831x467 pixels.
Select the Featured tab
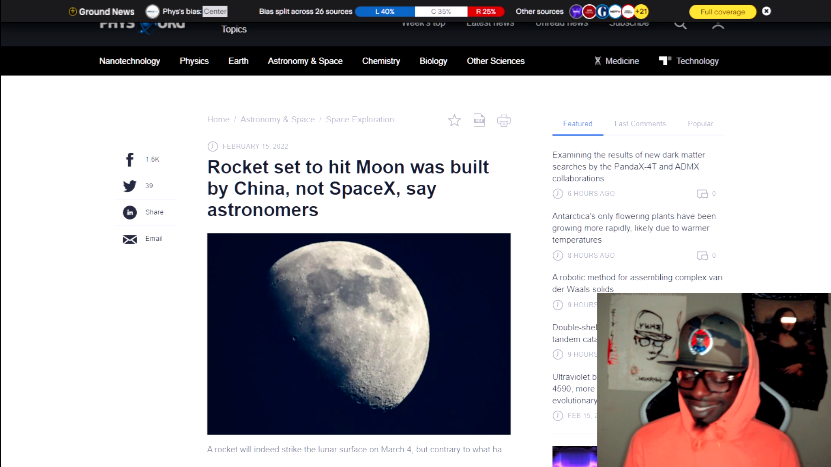coord(577,124)
